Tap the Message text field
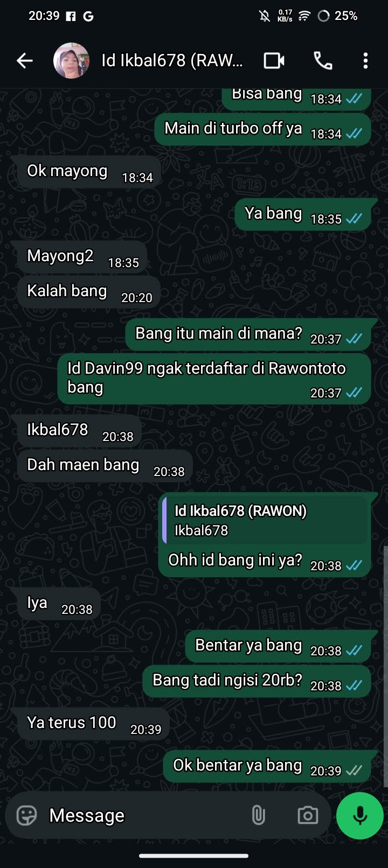 145,816
